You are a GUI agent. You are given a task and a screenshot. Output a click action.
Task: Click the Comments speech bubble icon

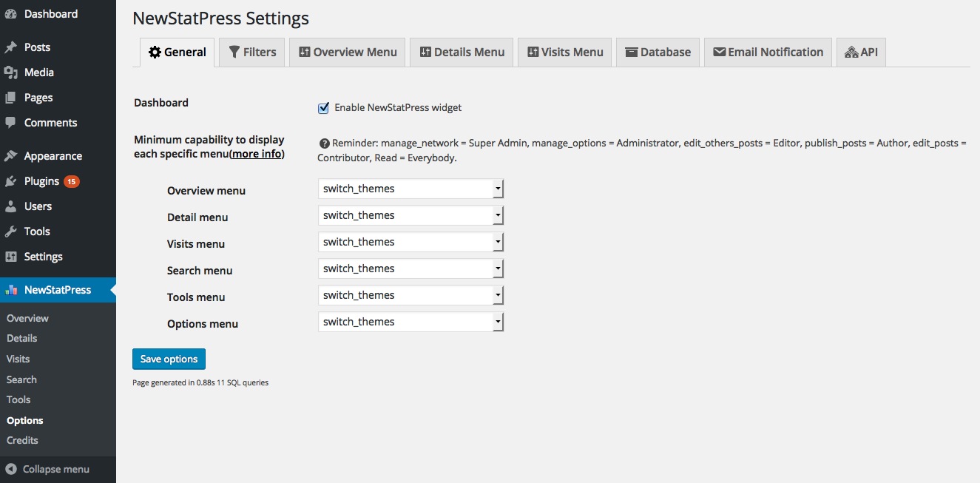10,123
